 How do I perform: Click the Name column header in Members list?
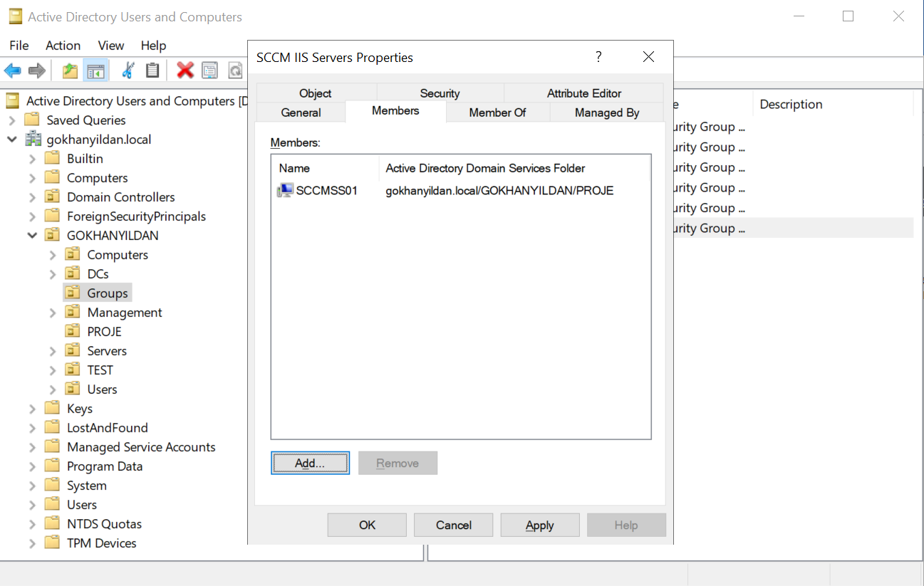[x=326, y=168]
